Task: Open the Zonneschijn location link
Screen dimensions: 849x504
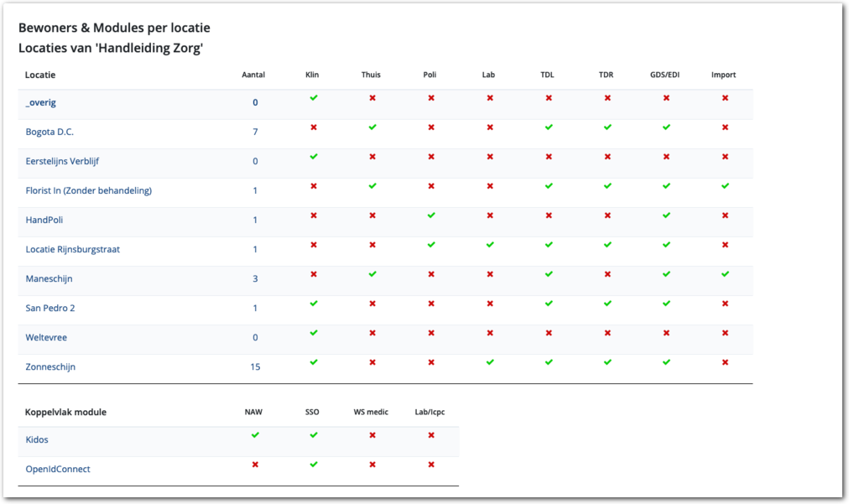Action: pos(50,366)
